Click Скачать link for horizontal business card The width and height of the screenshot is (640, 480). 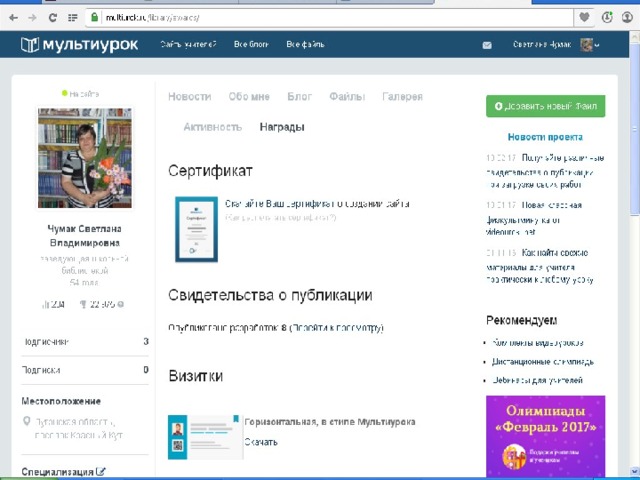pos(261,442)
